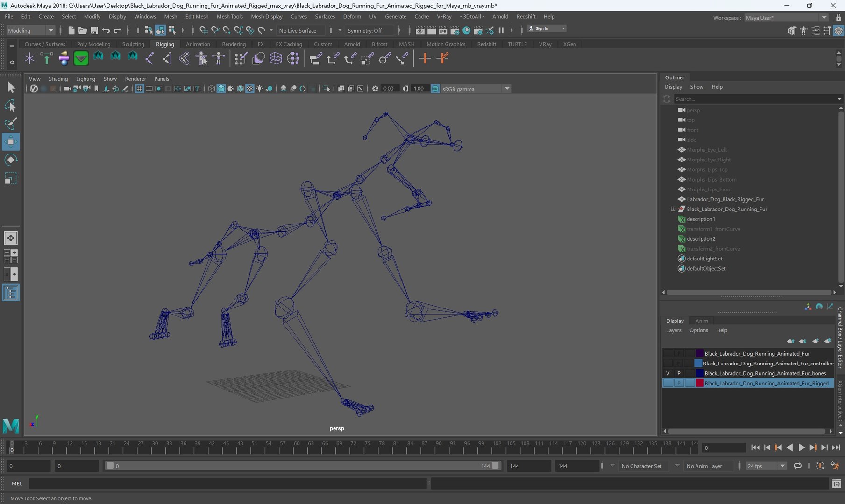Screen dimensions: 845x504
Task: Open the 24 fps frame rate dropdown
Action: coord(766,466)
